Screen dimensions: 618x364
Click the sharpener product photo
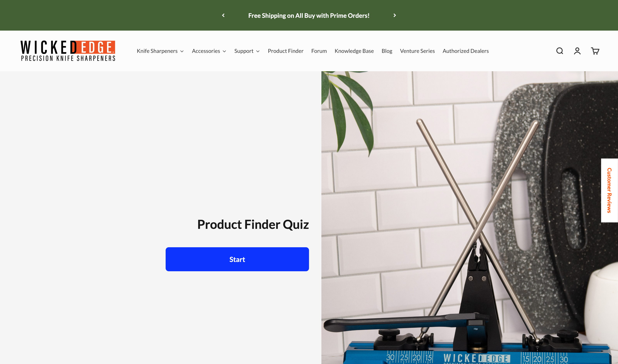pyautogui.click(x=470, y=218)
